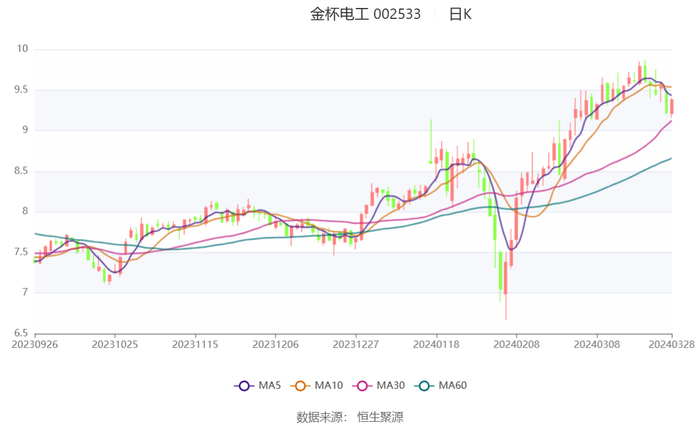Select the 20240118 date on the x-axis

(436, 343)
